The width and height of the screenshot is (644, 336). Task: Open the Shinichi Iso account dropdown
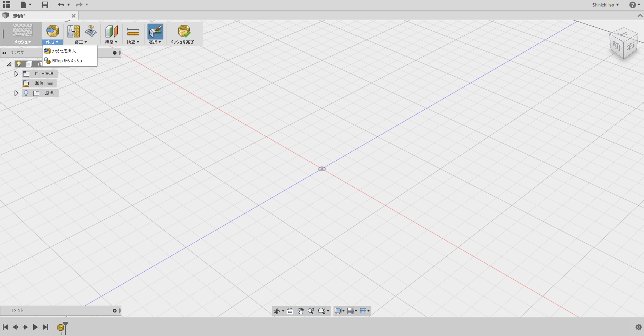tap(606, 5)
